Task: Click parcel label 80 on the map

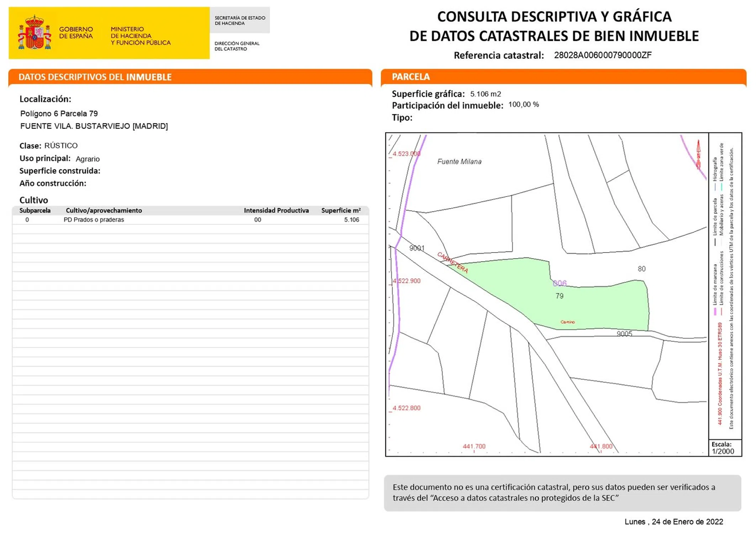Action: tap(641, 269)
